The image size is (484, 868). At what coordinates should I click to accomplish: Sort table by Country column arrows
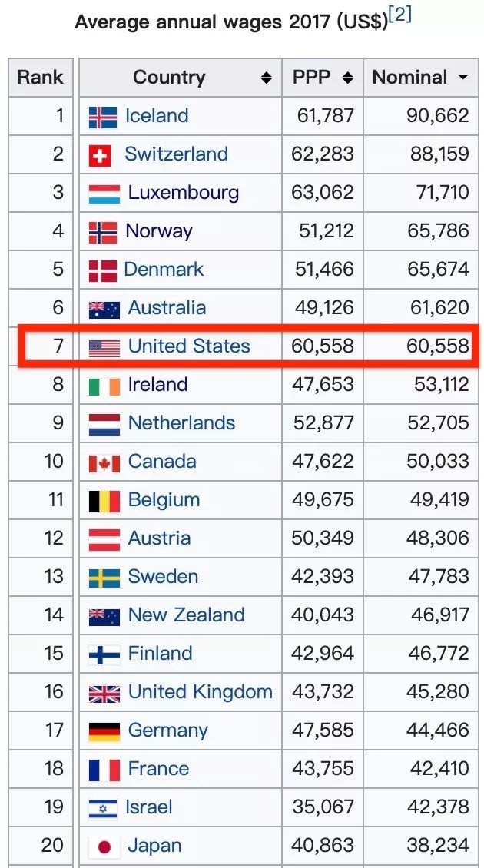pos(267,78)
